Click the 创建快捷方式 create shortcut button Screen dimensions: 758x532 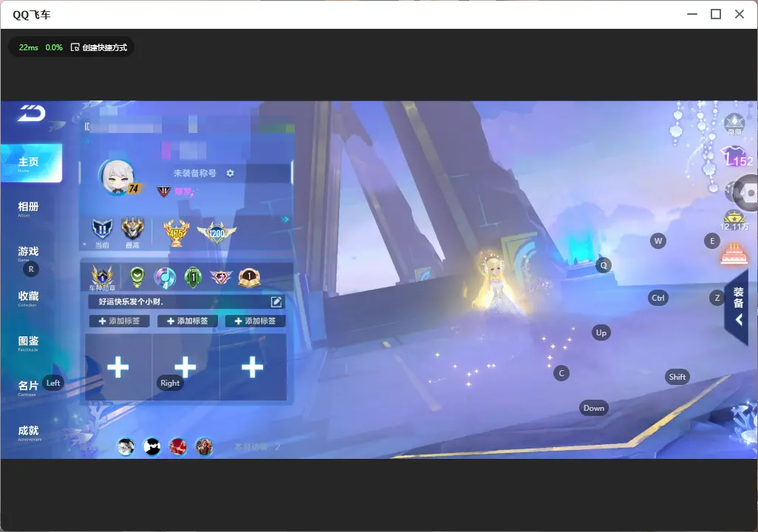(99, 47)
